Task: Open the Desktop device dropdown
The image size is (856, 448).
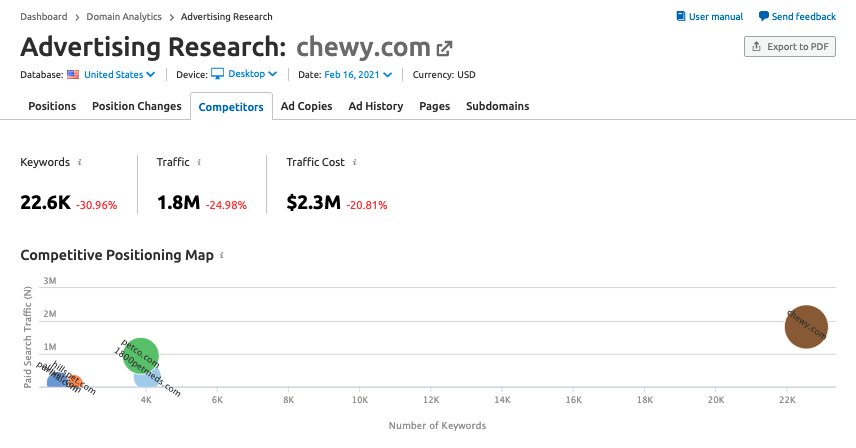Action: (253, 74)
